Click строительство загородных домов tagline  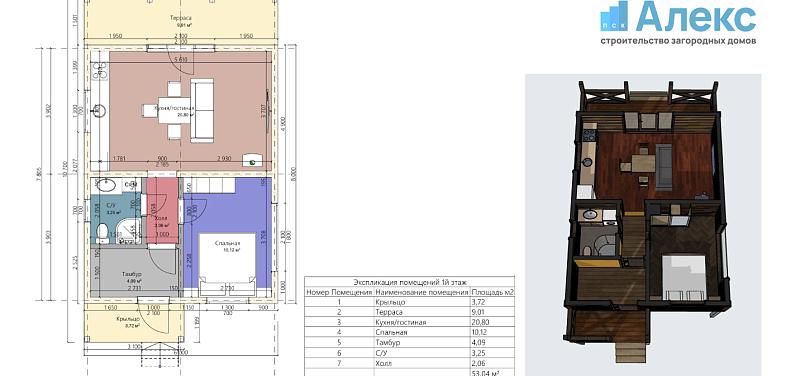point(678,41)
